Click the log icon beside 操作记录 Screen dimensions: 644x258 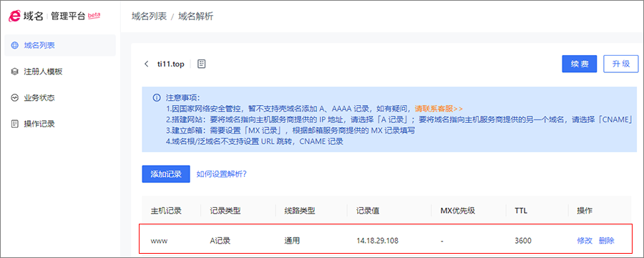point(15,124)
